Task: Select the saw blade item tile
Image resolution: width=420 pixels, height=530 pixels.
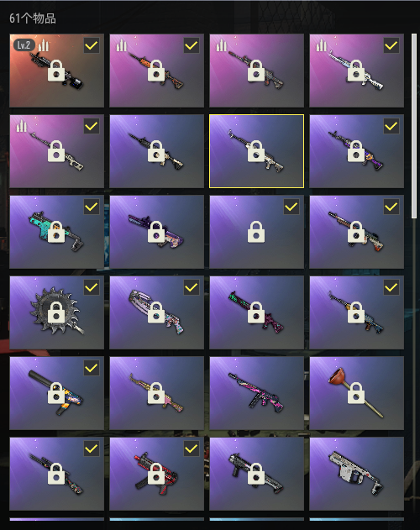Action: click(56, 312)
